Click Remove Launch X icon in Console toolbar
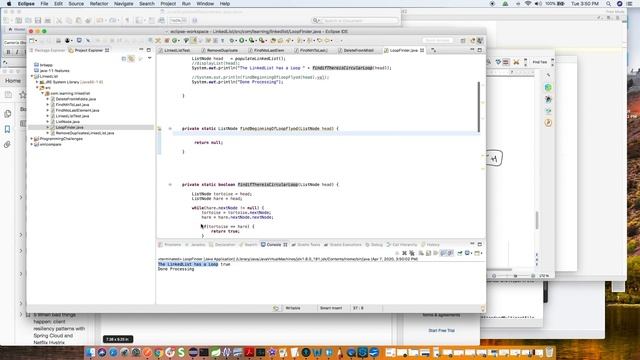Viewport: 640px width, 360px height. 404,253
